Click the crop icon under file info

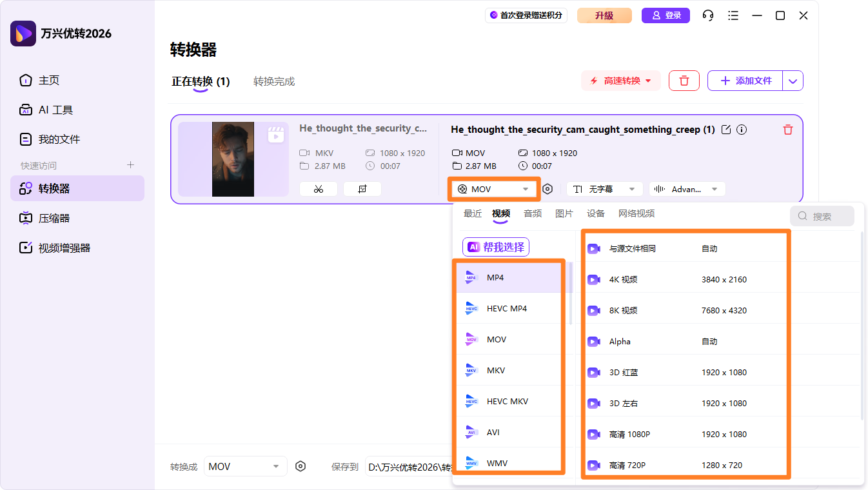362,189
